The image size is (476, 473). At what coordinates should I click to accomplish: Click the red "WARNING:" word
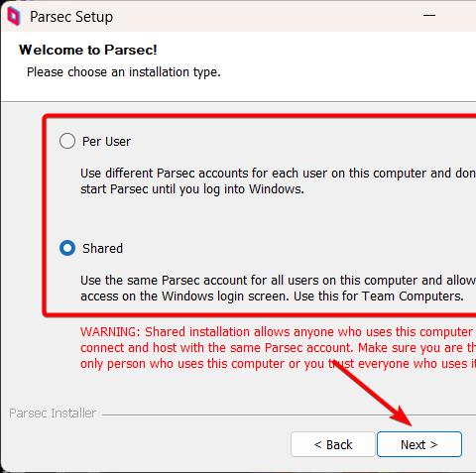coord(110,332)
